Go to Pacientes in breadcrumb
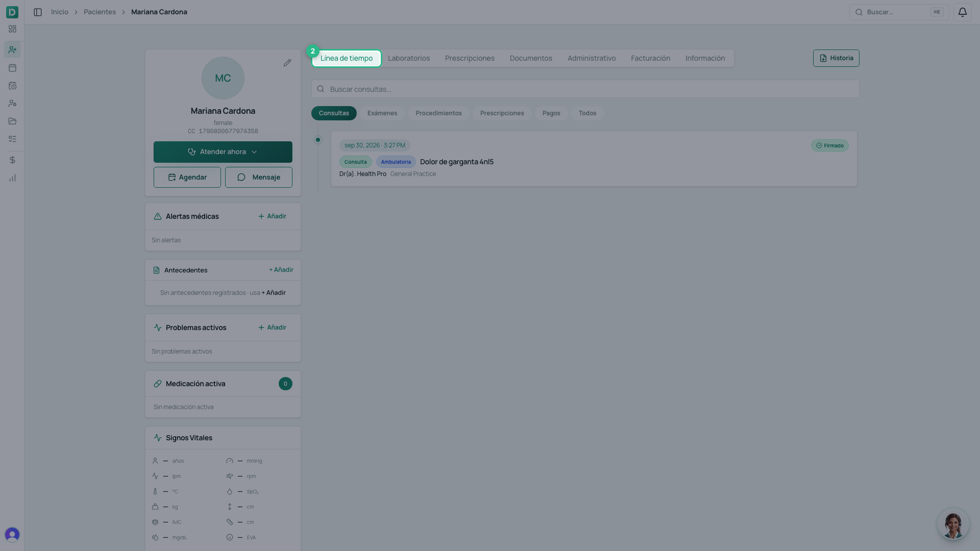This screenshot has height=551, width=980. click(100, 12)
